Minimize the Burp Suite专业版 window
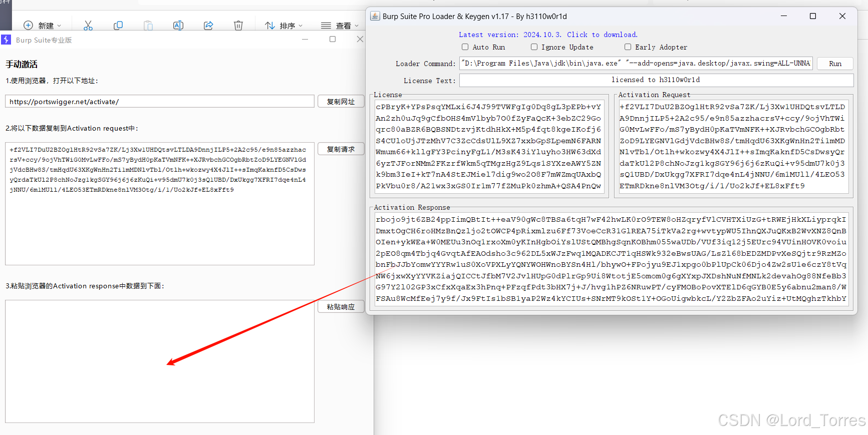The width and height of the screenshot is (868, 435). [305, 39]
